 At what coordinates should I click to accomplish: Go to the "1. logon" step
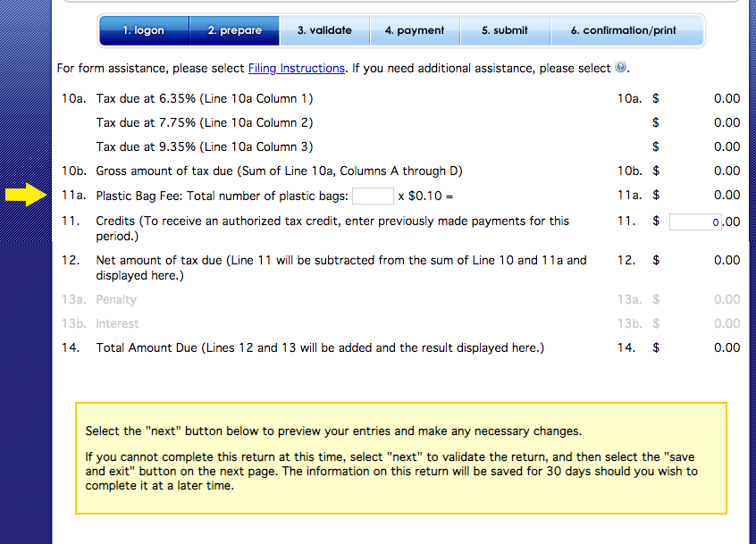[x=144, y=30]
